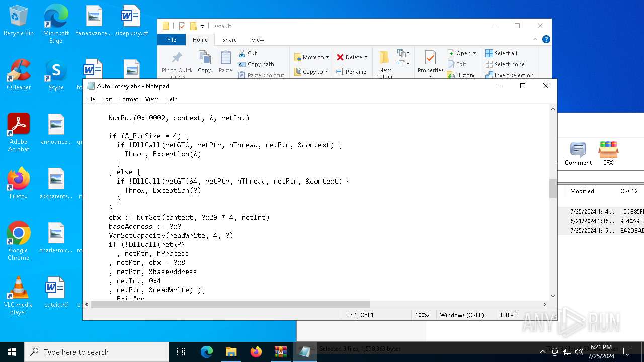This screenshot has height=362, width=644.
Task: Click the Windows Start button
Action: click(x=12, y=352)
